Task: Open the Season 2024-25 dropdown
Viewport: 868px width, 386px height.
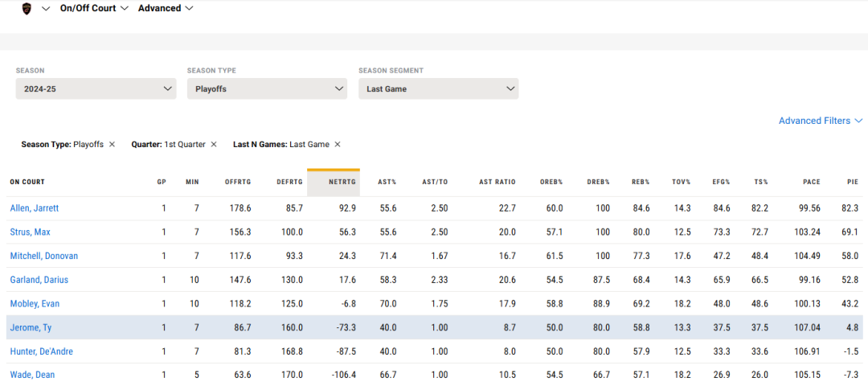Action: click(x=96, y=88)
